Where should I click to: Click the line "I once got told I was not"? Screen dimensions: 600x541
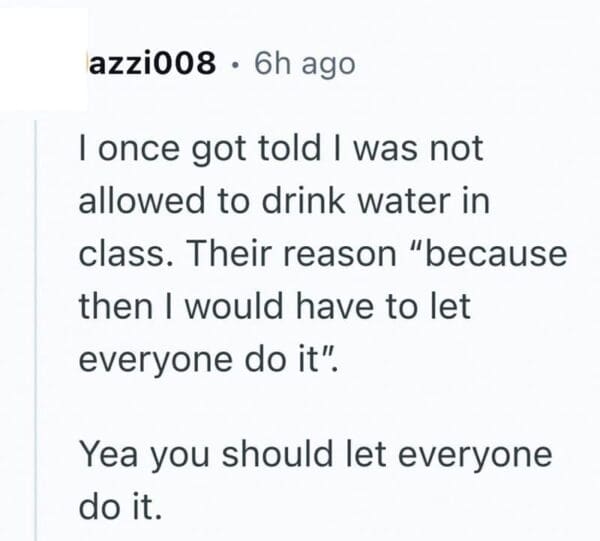pos(280,149)
